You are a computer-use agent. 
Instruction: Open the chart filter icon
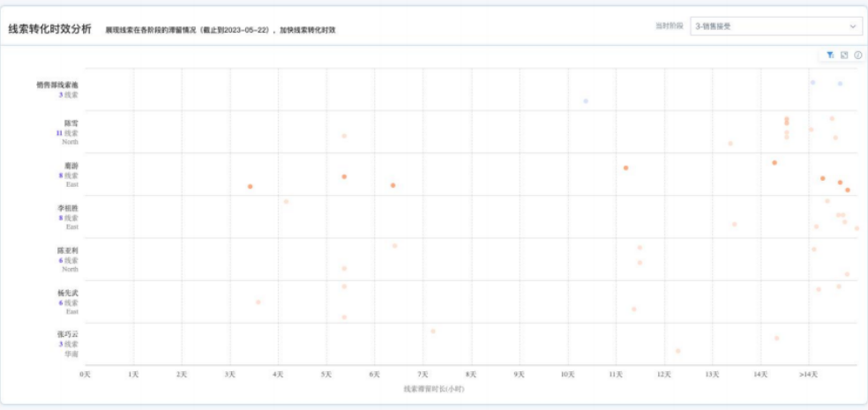coord(830,55)
